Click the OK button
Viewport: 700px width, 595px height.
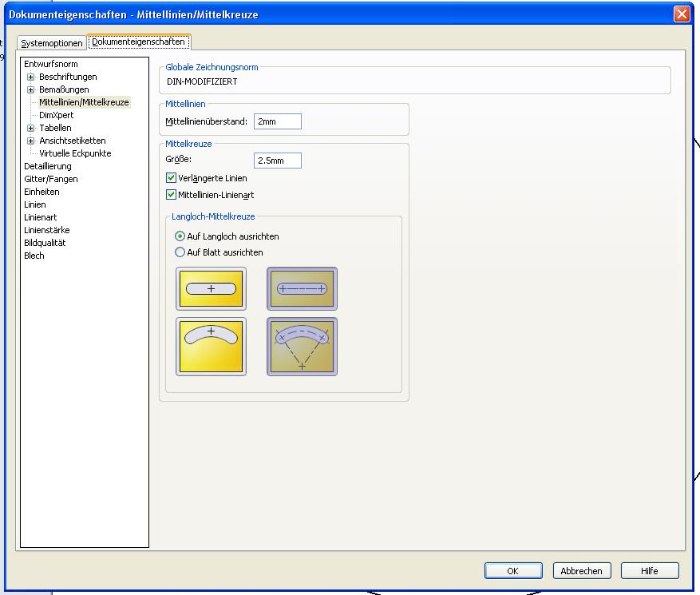pos(512,570)
